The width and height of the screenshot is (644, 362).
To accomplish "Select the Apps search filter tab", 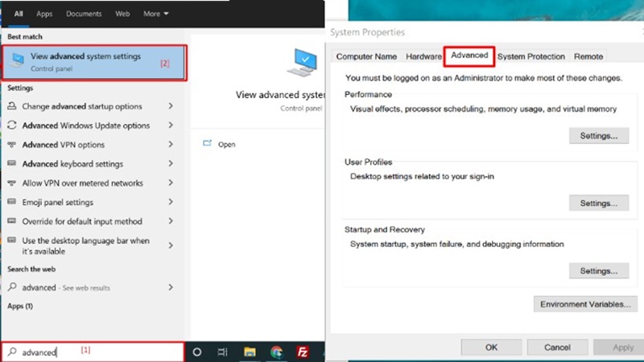I will [x=44, y=14].
